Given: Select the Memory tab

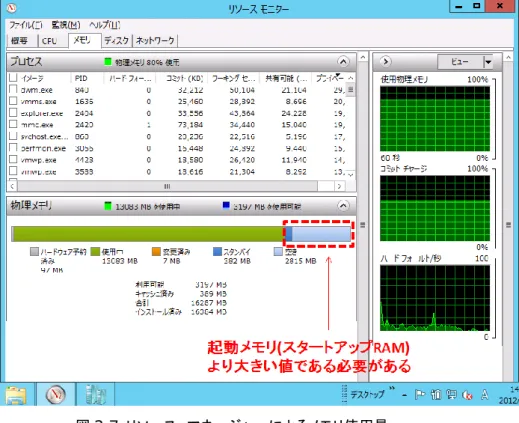Looking at the screenshot, I should point(85,41).
